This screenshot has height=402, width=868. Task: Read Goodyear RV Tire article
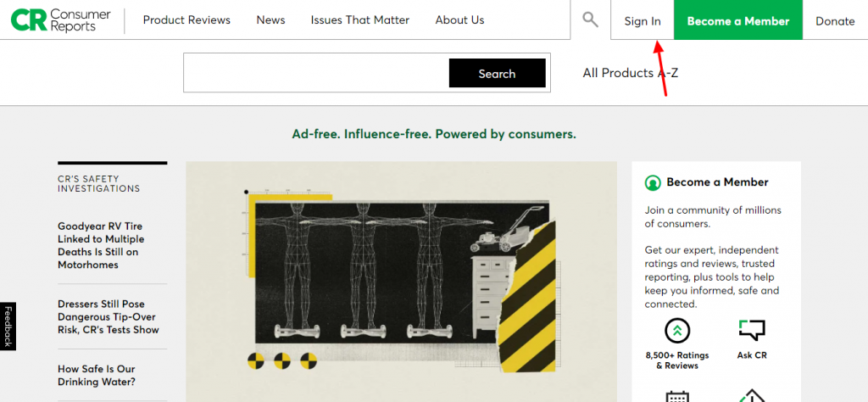point(101,245)
